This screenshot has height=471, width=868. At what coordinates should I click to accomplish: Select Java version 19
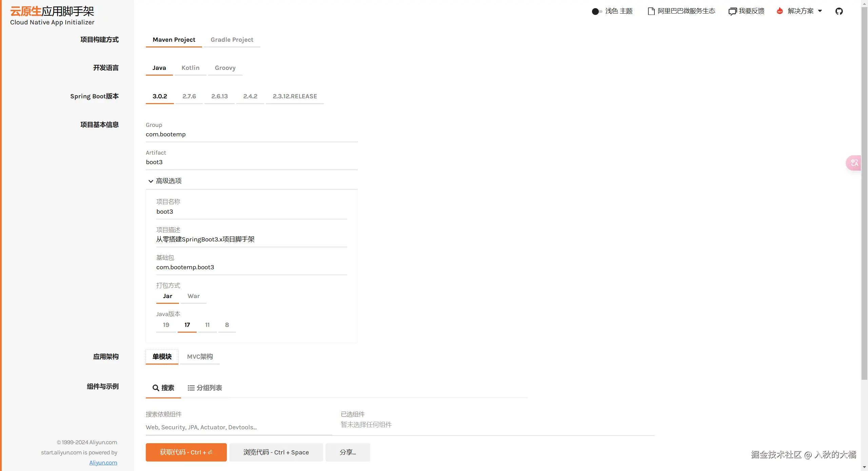click(166, 325)
